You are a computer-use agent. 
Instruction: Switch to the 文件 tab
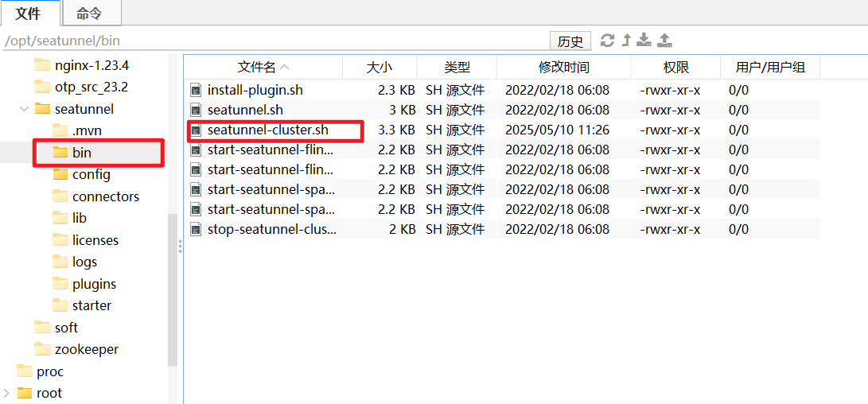point(29,14)
